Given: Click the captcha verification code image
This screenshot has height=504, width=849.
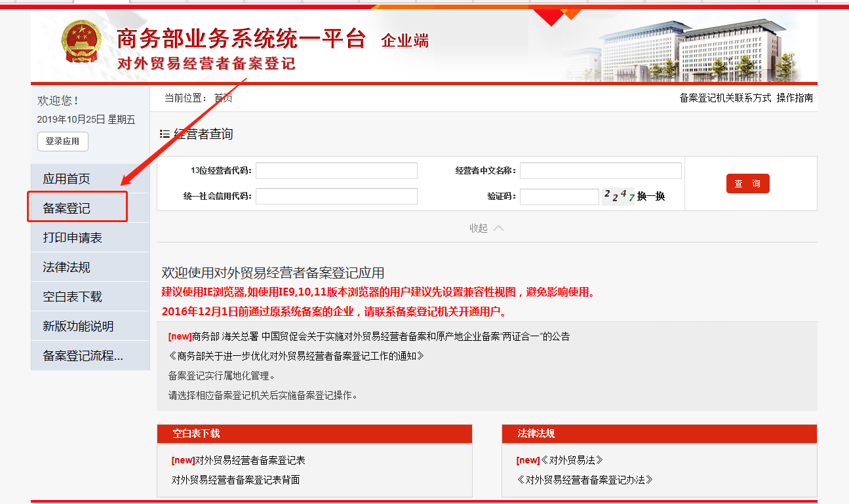Looking at the screenshot, I should point(618,196).
